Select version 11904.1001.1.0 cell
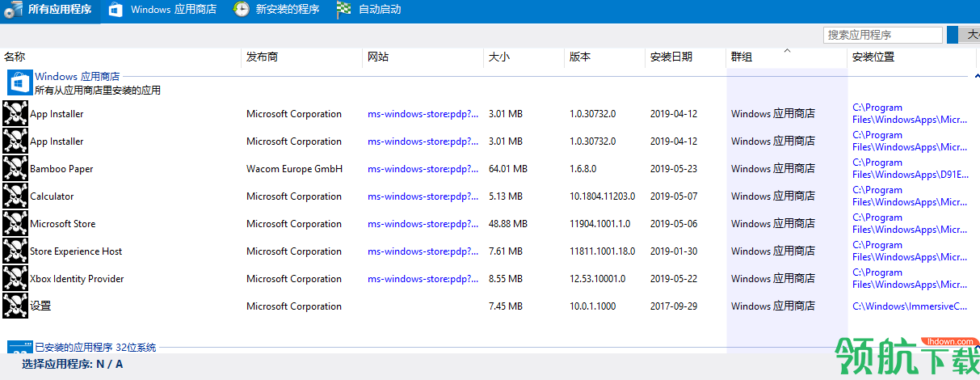 tap(599, 224)
